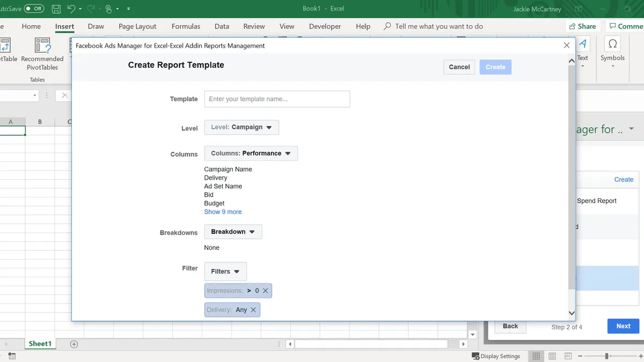Open the Filters dropdown
The width and height of the screenshot is (644, 362).
(225, 271)
